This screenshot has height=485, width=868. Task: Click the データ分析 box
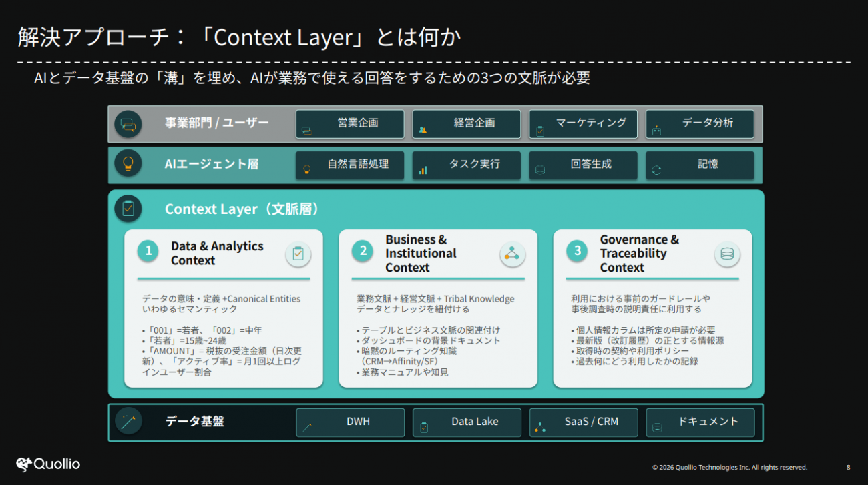coord(700,124)
